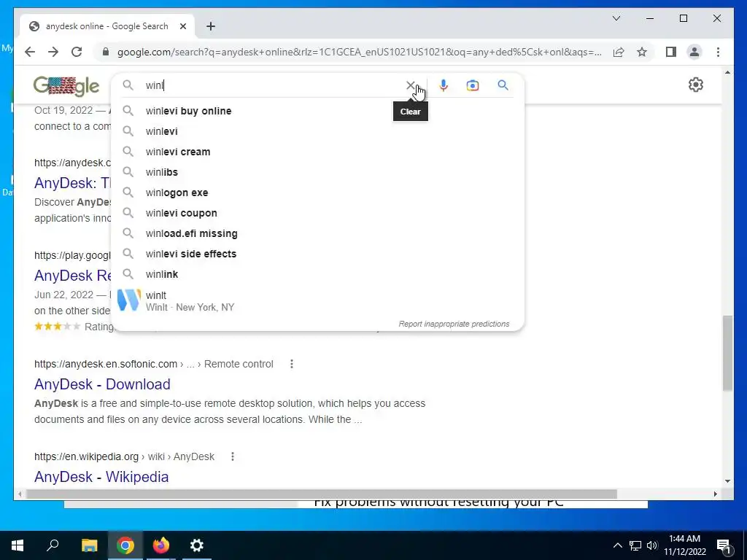
Task: Choose suggestion winlink
Action: 318,275
